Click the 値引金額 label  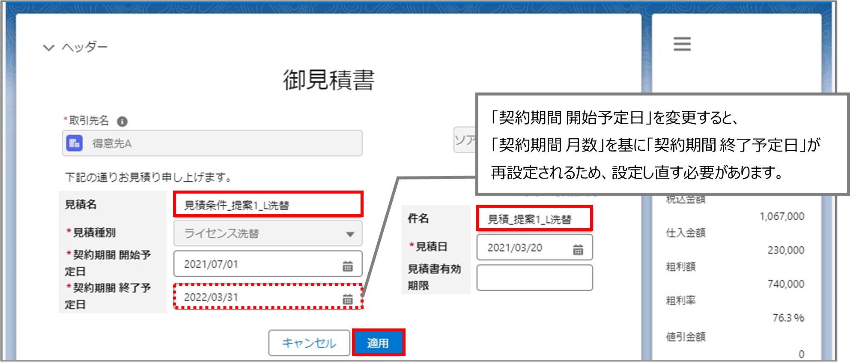tap(686, 337)
